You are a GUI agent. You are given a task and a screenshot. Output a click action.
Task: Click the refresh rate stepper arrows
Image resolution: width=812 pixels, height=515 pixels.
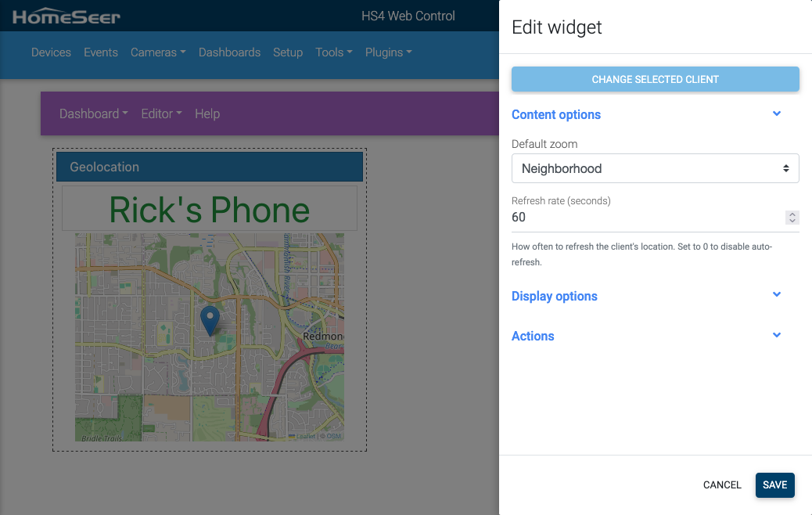(792, 218)
